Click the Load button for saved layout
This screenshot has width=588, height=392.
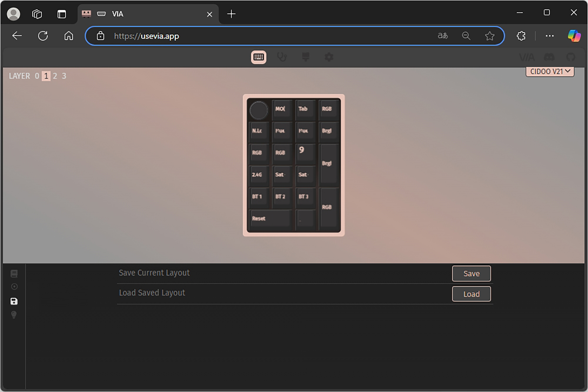tap(471, 294)
